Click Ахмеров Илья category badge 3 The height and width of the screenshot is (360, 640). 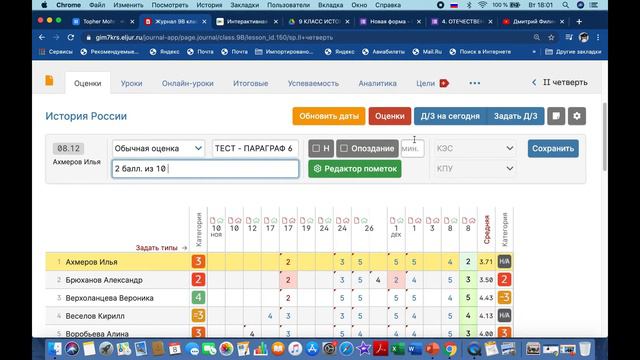point(198,262)
